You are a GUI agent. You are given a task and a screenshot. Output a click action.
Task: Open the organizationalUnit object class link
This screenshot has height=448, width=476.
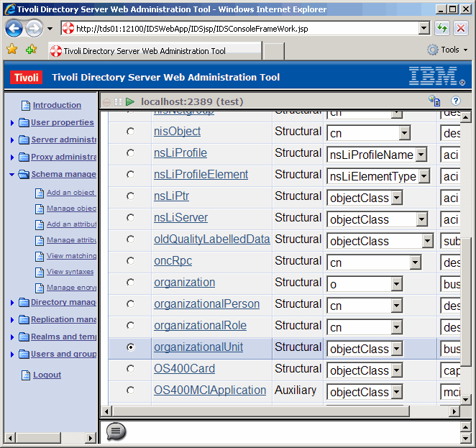pyautogui.click(x=198, y=347)
